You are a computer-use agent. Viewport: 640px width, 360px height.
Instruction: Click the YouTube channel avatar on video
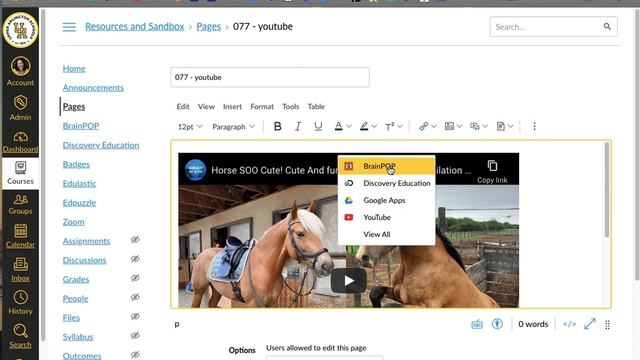(x=195, y=170)
